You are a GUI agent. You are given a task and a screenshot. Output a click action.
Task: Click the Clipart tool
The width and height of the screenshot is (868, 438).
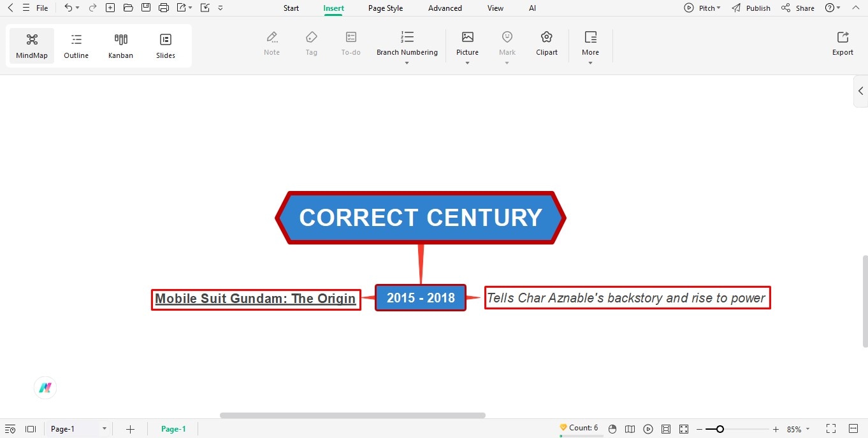point(546,43)
